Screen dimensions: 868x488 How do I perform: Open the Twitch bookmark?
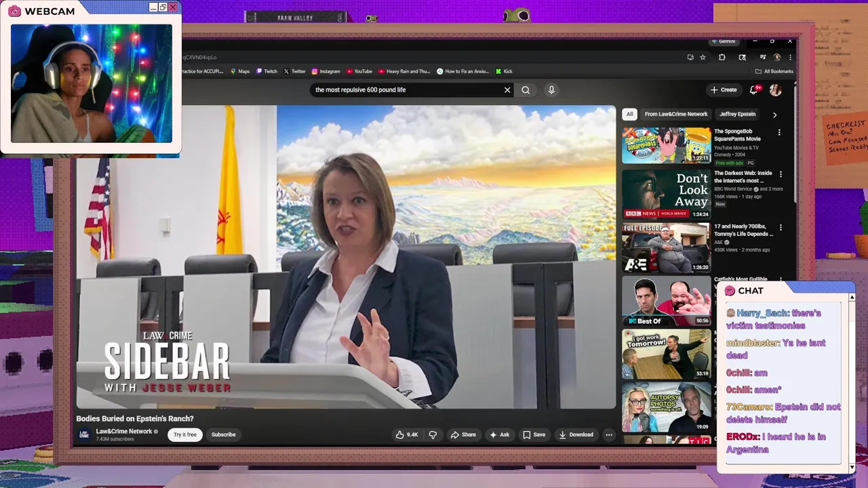pos(267,71)
